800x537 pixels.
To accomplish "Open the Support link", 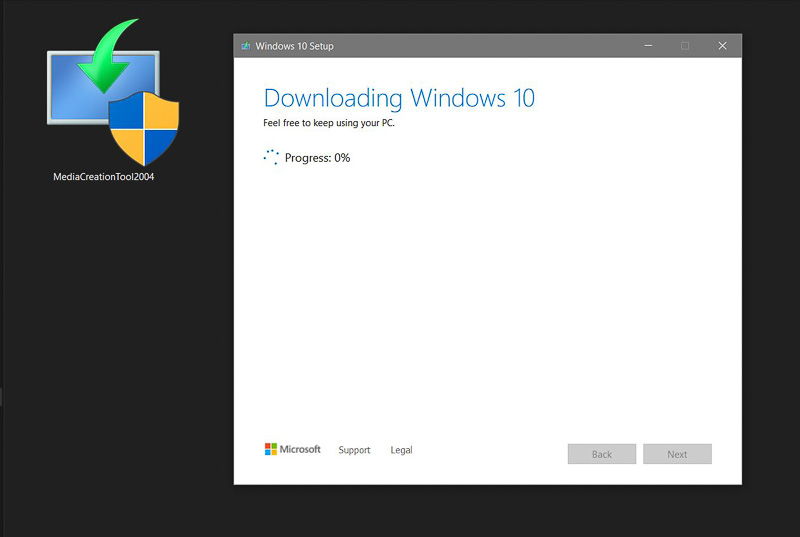I will (x=354, y=451).
